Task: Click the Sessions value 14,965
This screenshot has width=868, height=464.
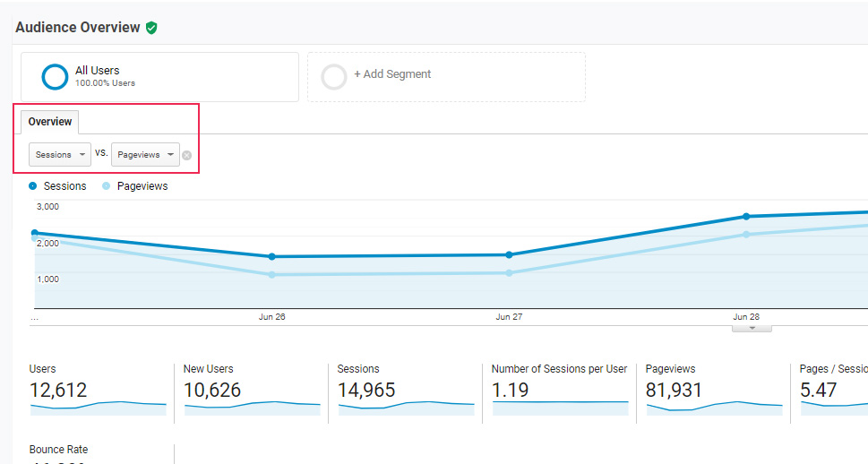Action: (366, 391)
